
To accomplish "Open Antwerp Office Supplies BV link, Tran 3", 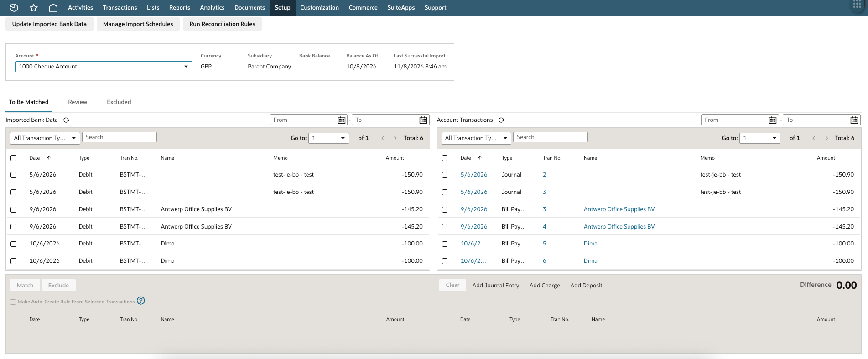I will [619, 209].
